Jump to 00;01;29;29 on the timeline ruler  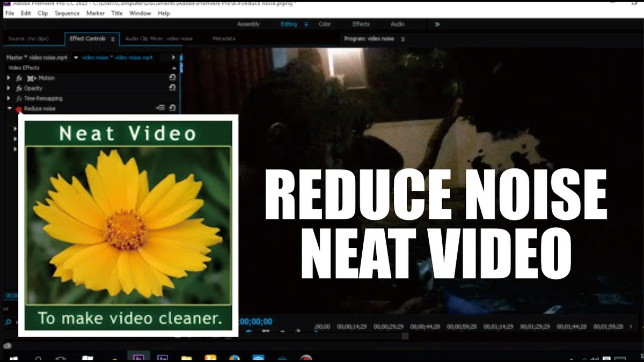[x=535, y=327]
